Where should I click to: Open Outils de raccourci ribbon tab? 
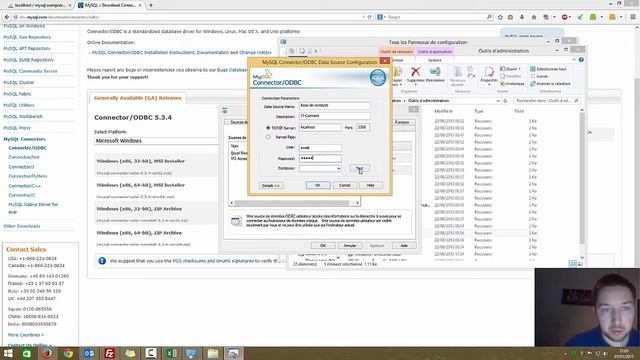[x=396, y=52]
